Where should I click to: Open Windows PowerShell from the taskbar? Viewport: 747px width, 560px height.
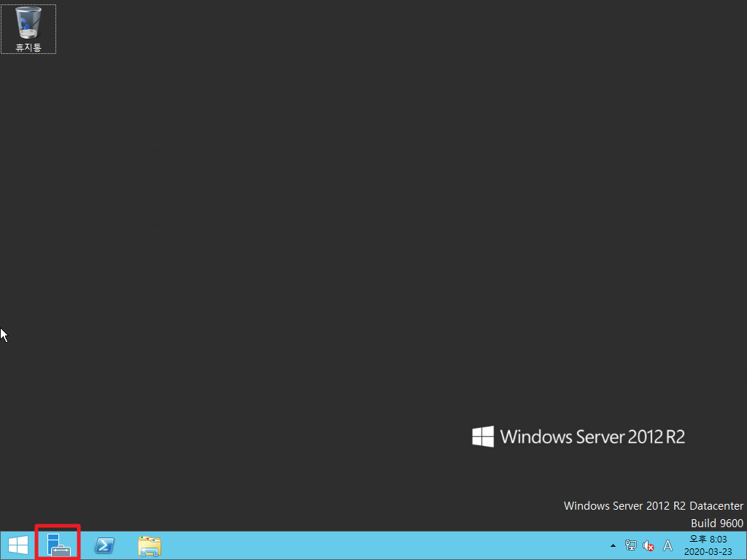(x=104, y=545)
